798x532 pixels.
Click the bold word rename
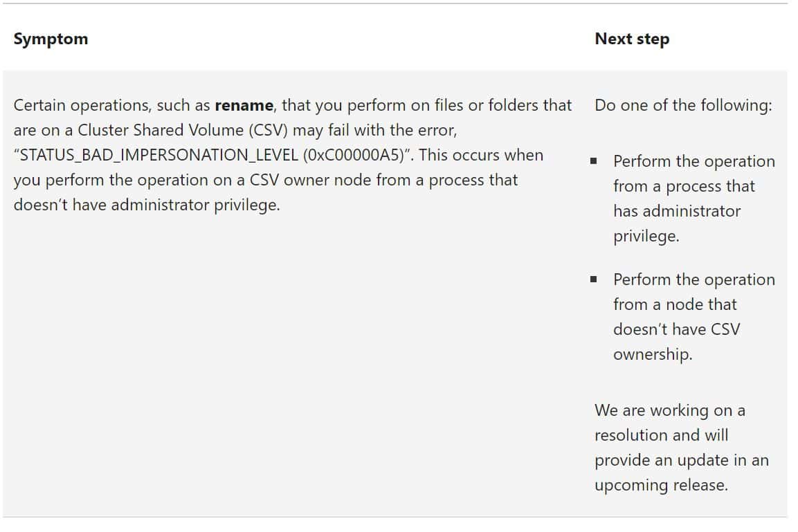(244, 105)
